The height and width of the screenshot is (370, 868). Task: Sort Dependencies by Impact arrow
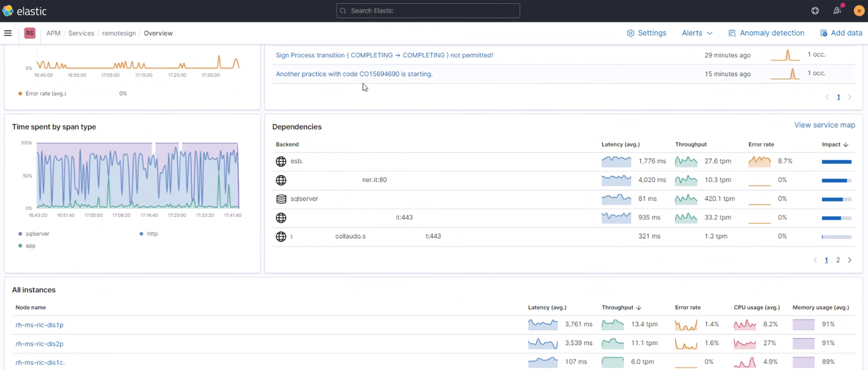pyautogui.click(x=846, y=145)
